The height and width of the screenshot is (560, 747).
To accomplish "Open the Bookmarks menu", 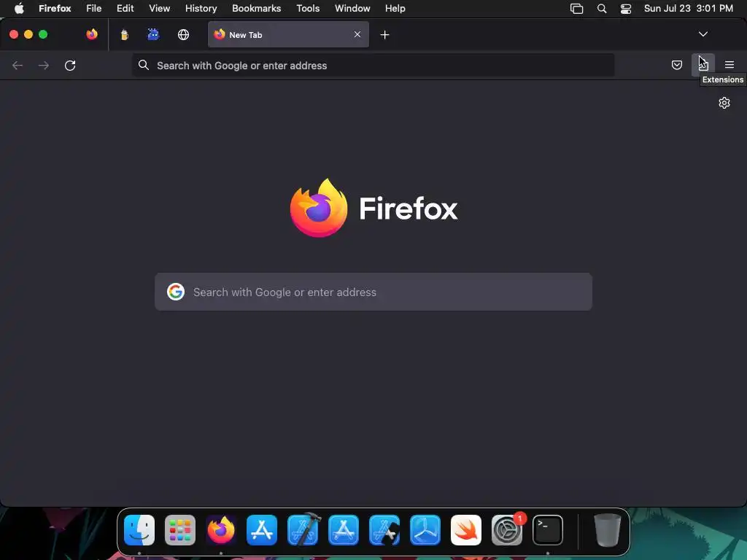I will tap(256, 9).
